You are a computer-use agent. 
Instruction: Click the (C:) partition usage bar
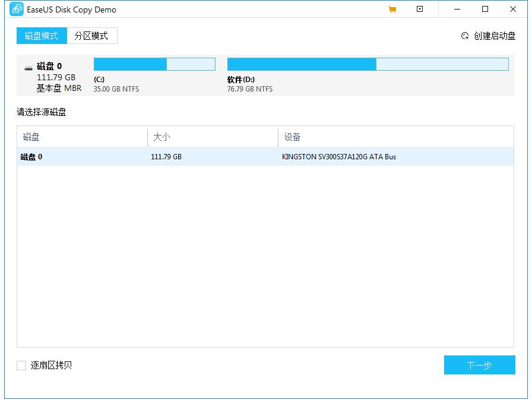(x=154, y=64)
